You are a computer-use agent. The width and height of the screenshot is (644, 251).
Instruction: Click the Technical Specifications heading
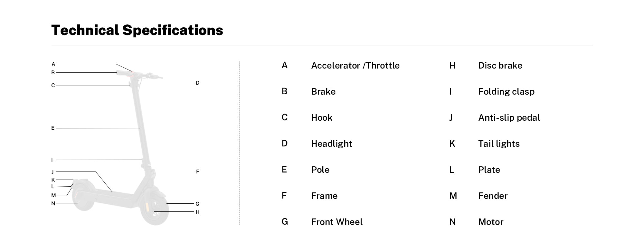tap(137, 30)
